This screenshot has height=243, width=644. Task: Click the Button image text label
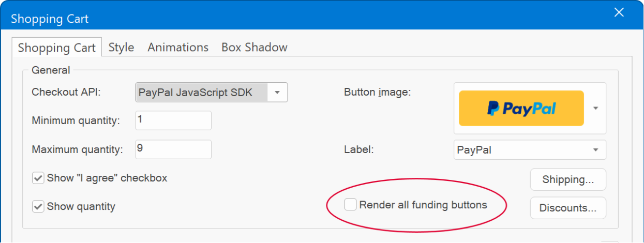point(377,93)
